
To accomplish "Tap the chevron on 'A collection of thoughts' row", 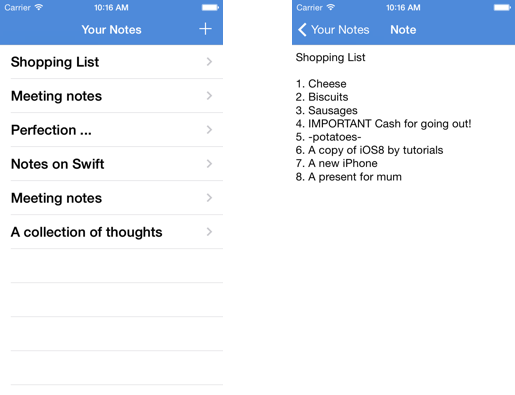I will click(209, 232).
